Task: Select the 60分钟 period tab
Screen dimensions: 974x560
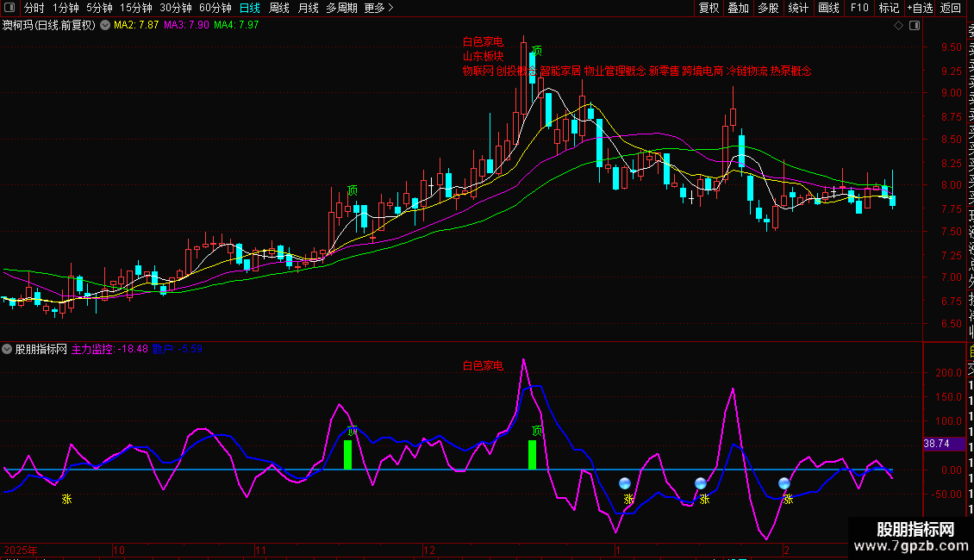Action: [x=215, y=8]
